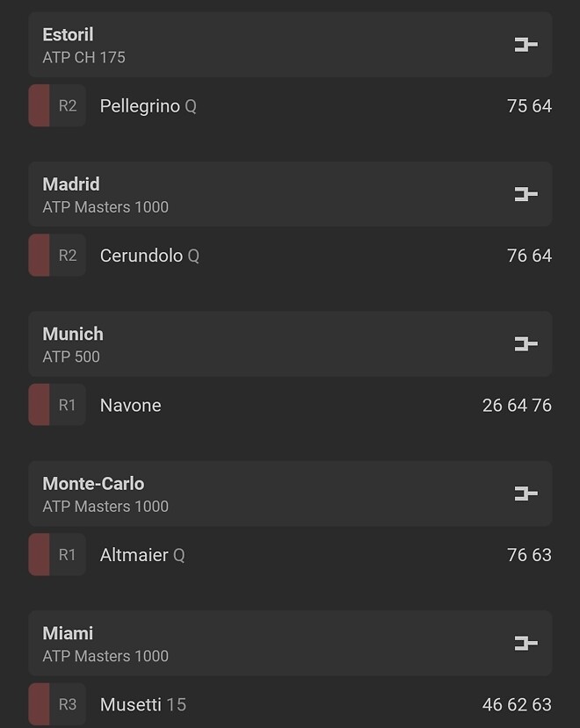580x728 pixels.
Task: Open player Cerundolo's name link
Action: point(141,256)
